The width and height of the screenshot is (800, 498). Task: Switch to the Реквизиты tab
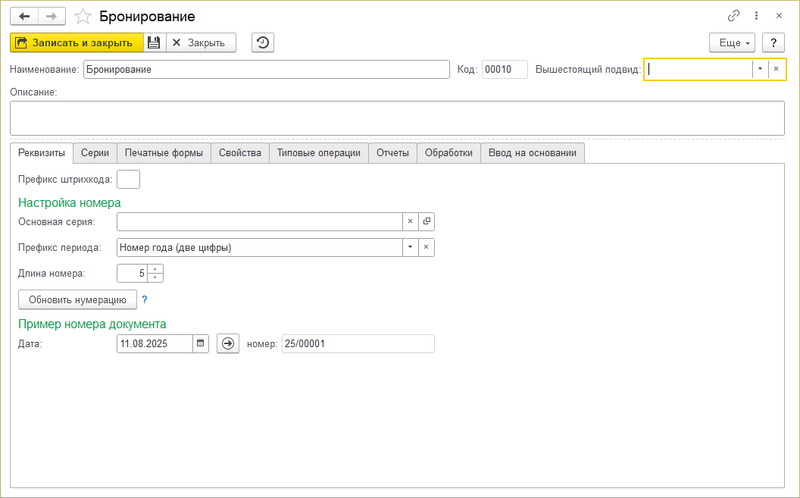42,153
